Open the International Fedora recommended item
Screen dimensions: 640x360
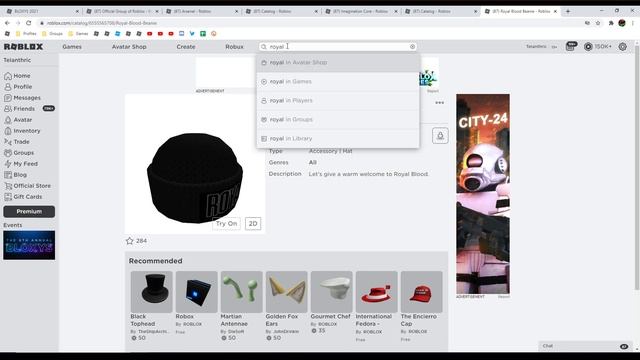(x=376, y=306)
